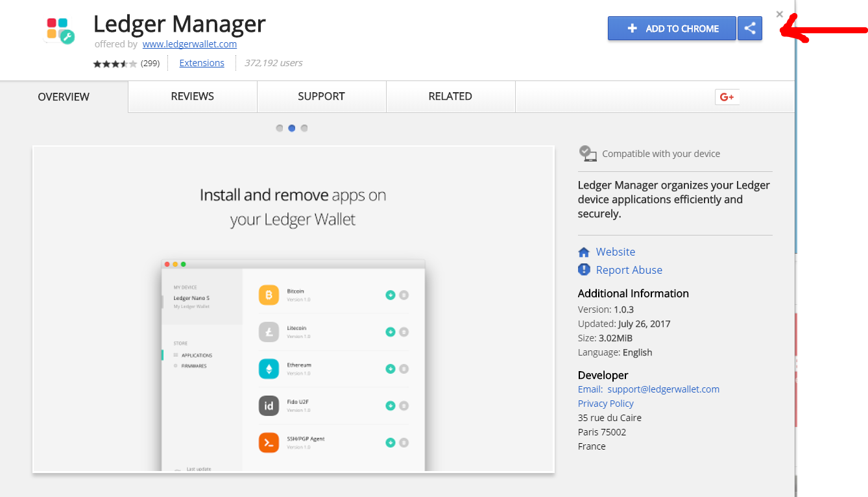868x497 pixels.
Task: Click the '35 rue du Caire' address
Action: pyautogui.click(x=610, y=418)
